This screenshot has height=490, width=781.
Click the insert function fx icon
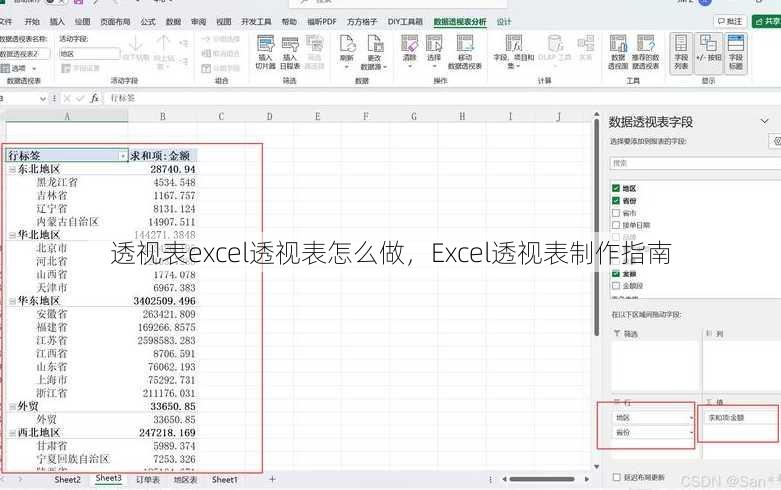pos(95,98)
